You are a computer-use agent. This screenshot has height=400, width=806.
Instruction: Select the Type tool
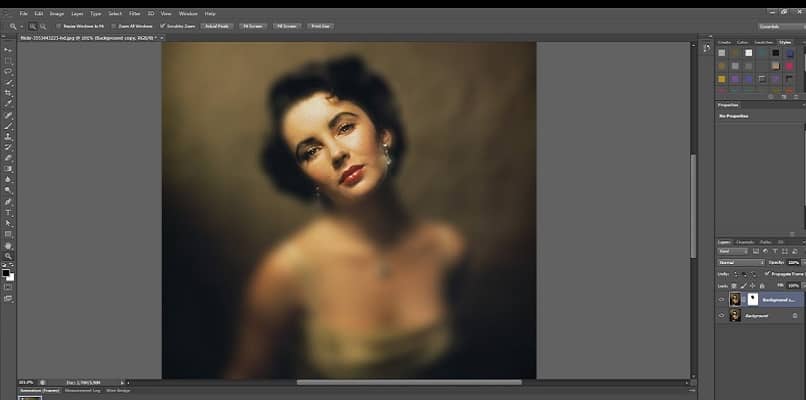8,212
